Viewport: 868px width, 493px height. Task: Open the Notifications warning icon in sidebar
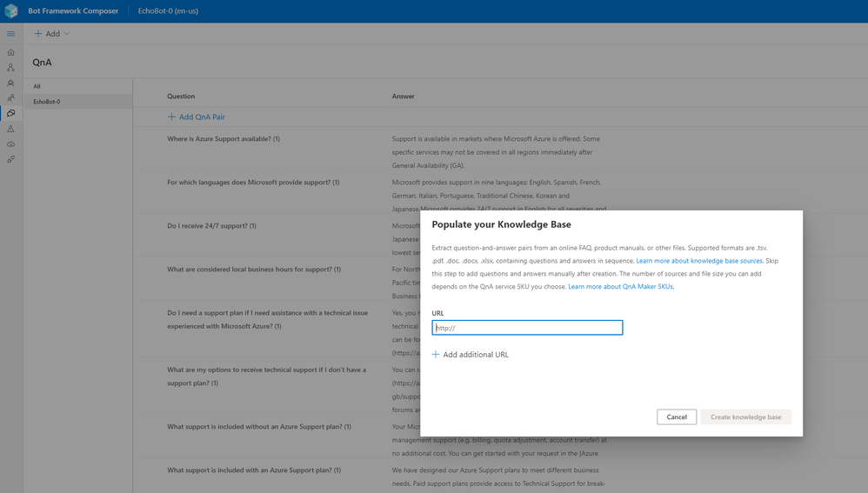[11, 129]
